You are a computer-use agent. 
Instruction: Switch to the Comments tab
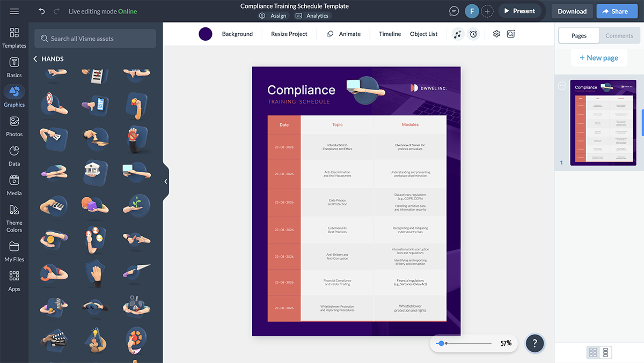pos(619,36)
